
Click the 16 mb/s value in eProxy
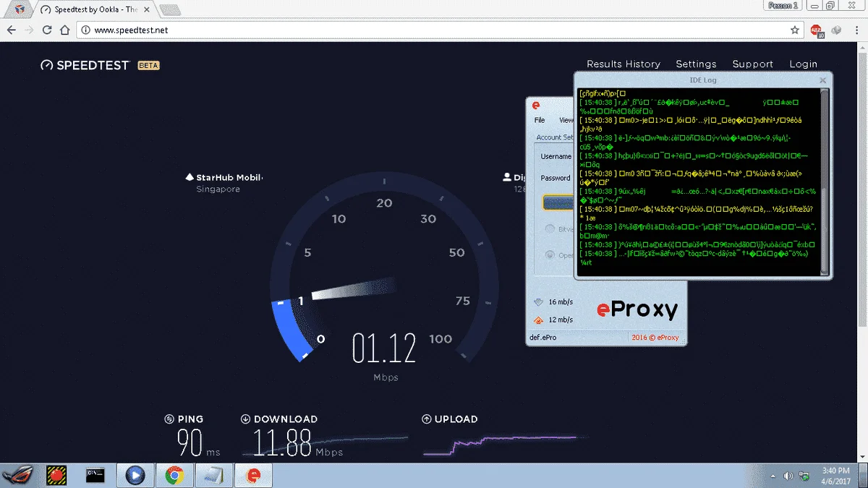click(561, 302)
